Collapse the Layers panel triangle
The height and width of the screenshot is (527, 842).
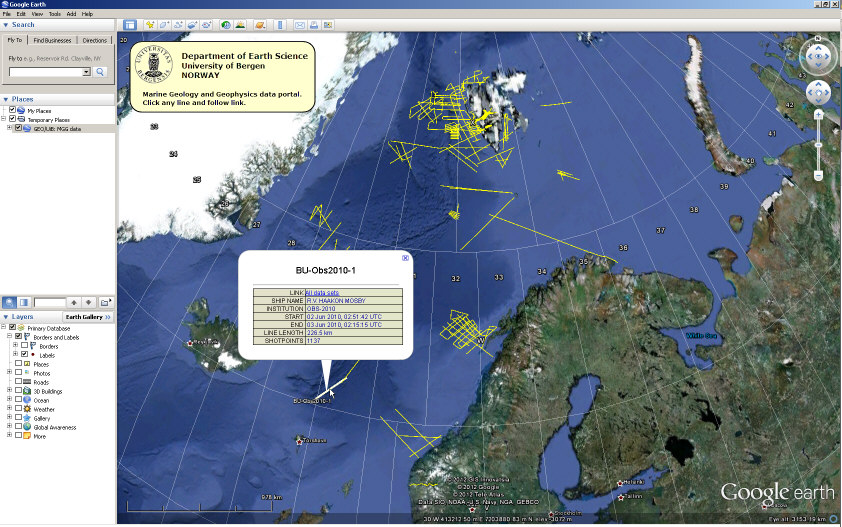point(6,317)
